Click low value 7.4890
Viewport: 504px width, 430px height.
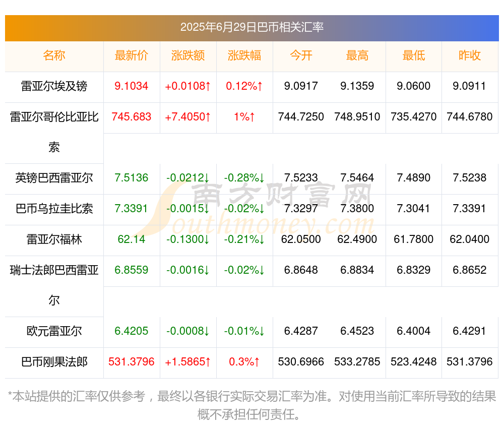point(414,178)
